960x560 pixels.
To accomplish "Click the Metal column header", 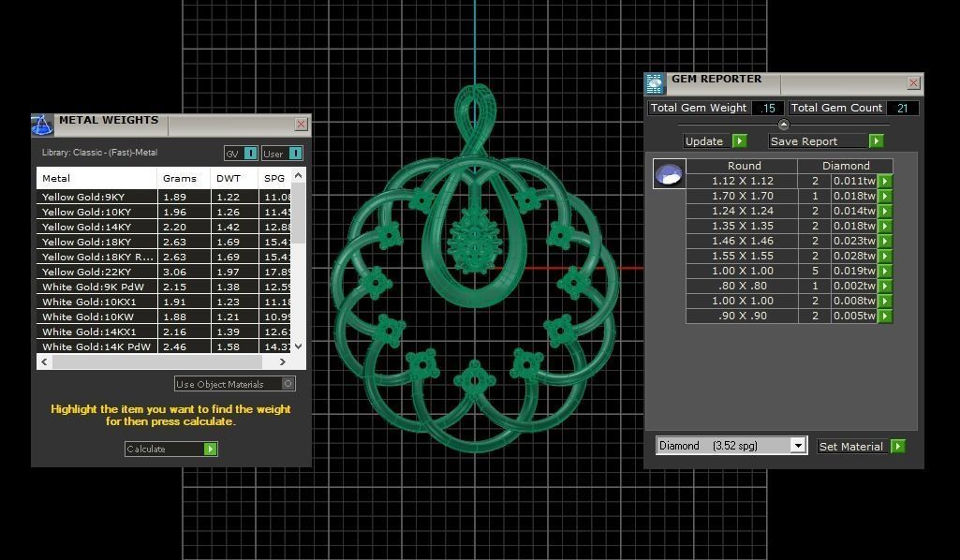I will [x=96, y=178].
